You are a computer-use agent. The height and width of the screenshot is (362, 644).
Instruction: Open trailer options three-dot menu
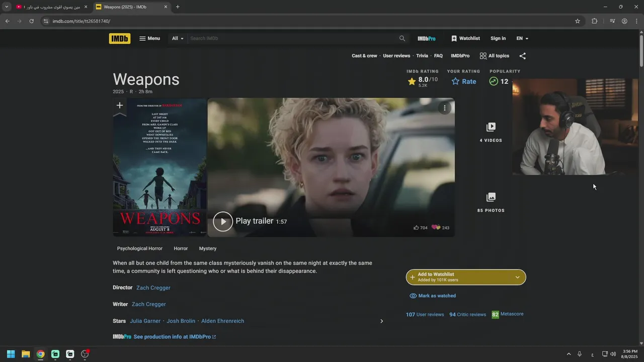pos(444,108)
